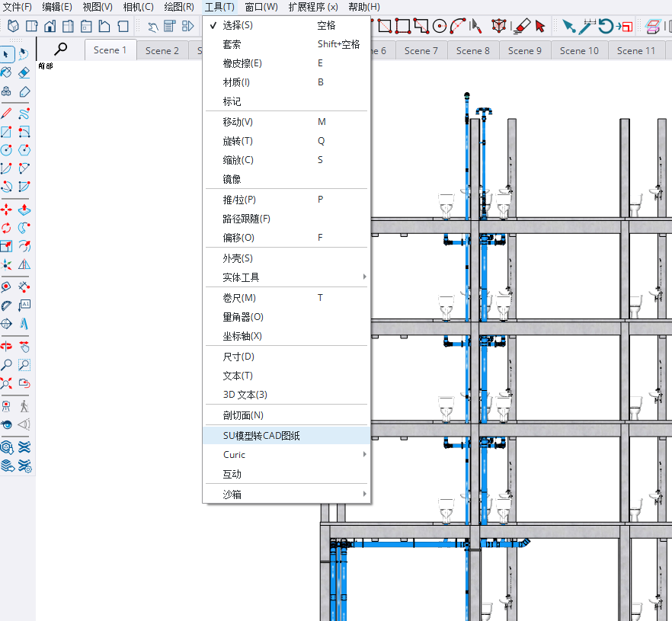
Task: Click the Zoom magnifier tool in left toolbar
Action: [x=7, y=365]
